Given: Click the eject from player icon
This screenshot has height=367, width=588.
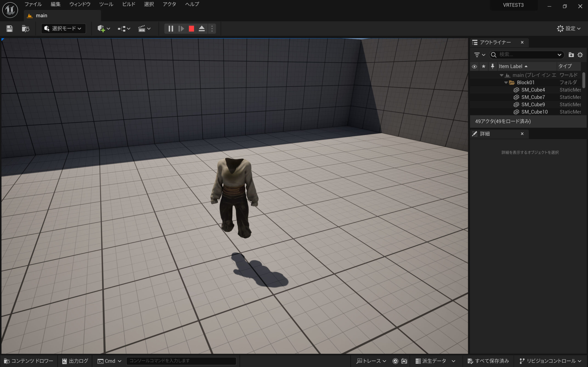Looking at the screenshot, I should click(x=202, y=29).
